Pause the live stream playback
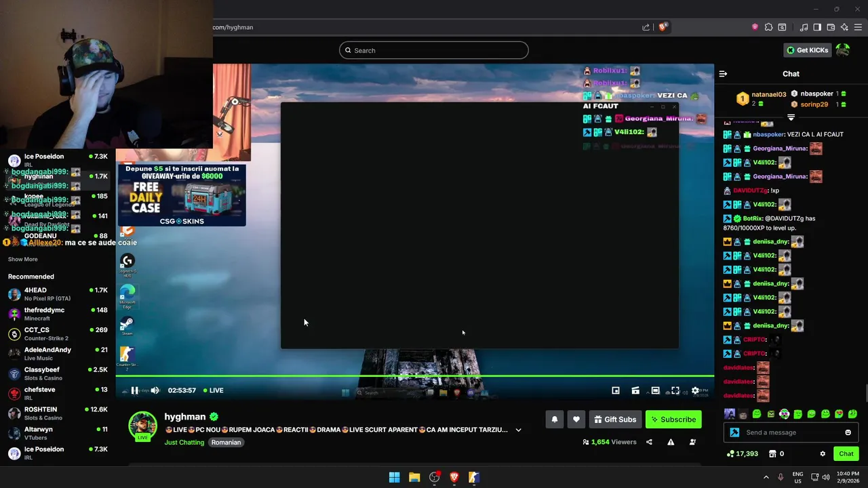The height and width of the screenshot is (488, 868). (x=134, y=390)
